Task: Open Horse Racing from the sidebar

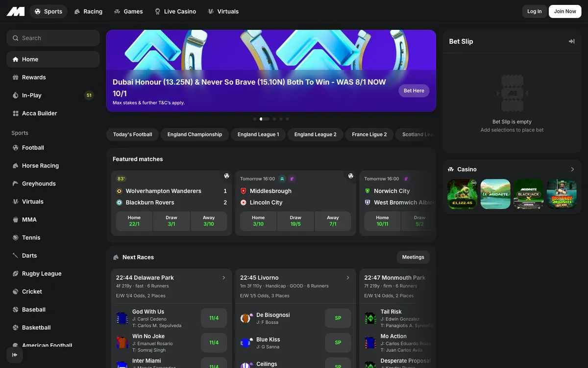Action: coord(53,166)
